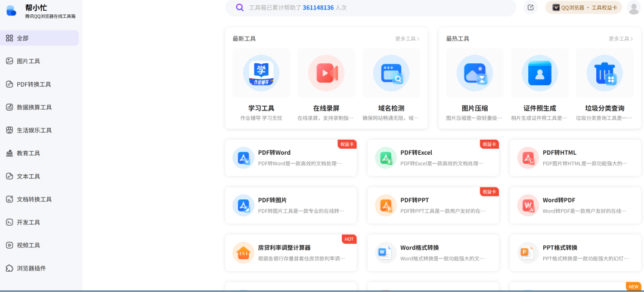Focus the toolbox search field
The height and width of the screenshot is (292, 644).
click(370, 7)
